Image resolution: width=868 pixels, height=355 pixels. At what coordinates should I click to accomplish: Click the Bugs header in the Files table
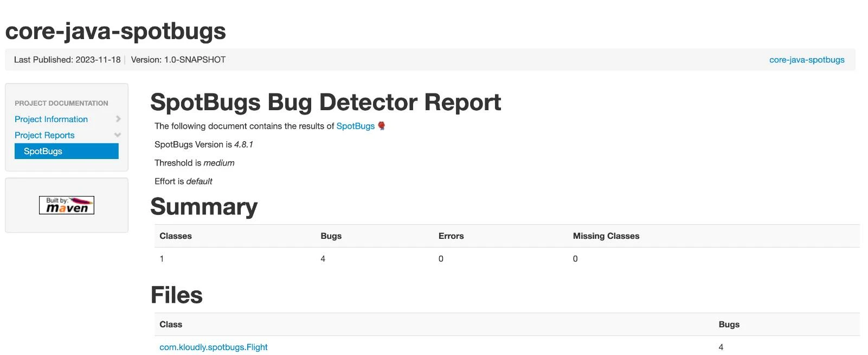tap(729, 324)
